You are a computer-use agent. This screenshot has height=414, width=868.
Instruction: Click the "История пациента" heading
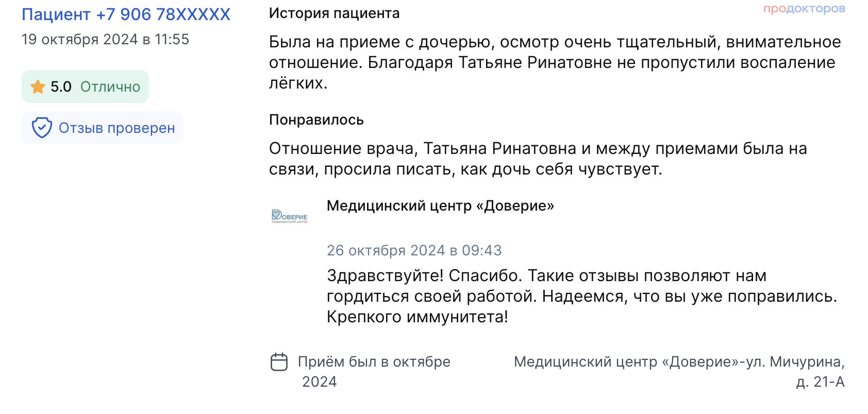click(334, 13)
